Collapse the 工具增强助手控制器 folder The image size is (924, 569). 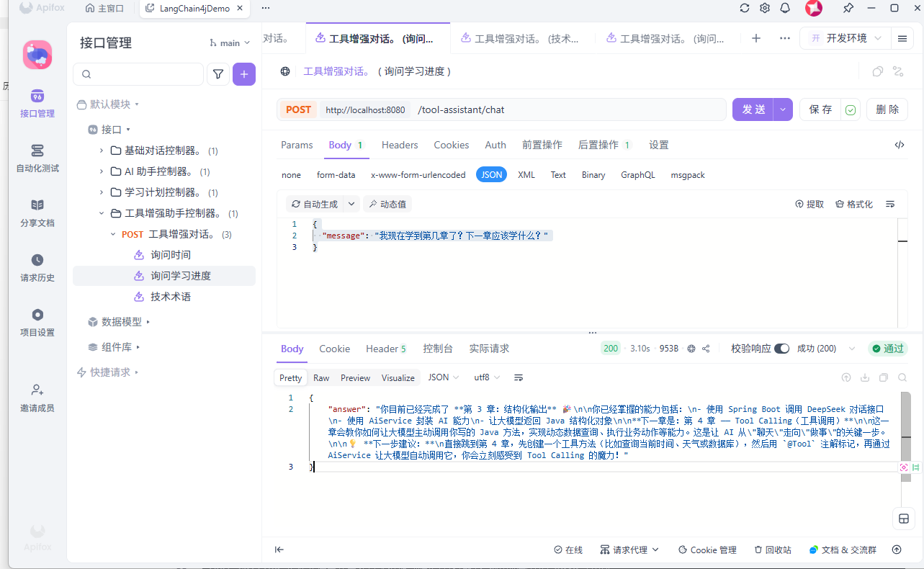tap(102, 213)
